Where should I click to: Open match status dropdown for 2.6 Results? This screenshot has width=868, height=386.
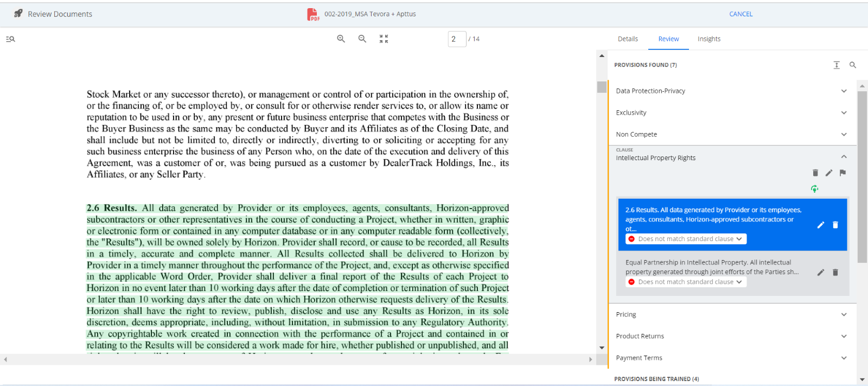click(686, 239)
